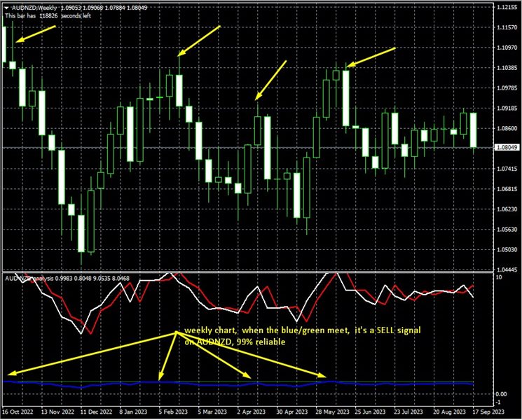Click the 1.11570 price scale label
The width and height of the screenshot is (522, 420).
click(x=507, y=27)
